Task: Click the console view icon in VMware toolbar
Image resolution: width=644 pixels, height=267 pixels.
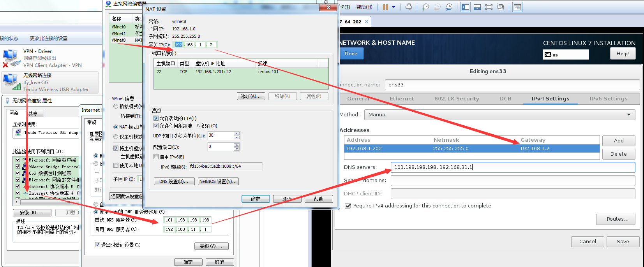Action: point(517,7)
